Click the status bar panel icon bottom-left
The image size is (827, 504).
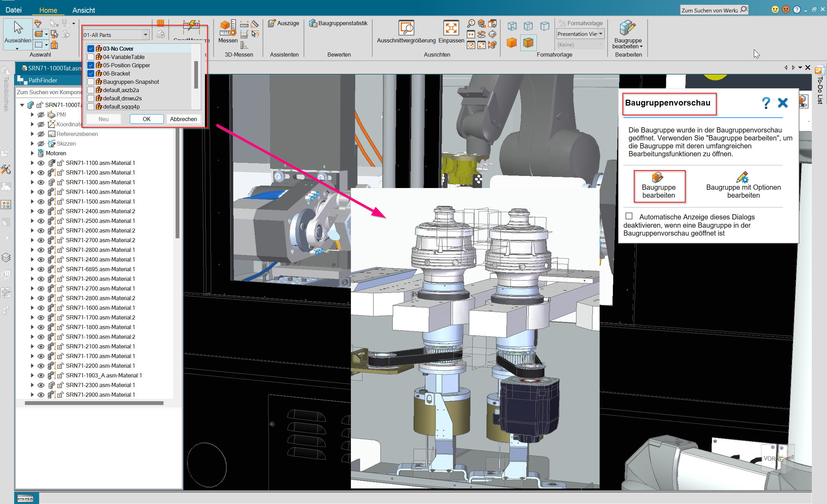[26, 498]
